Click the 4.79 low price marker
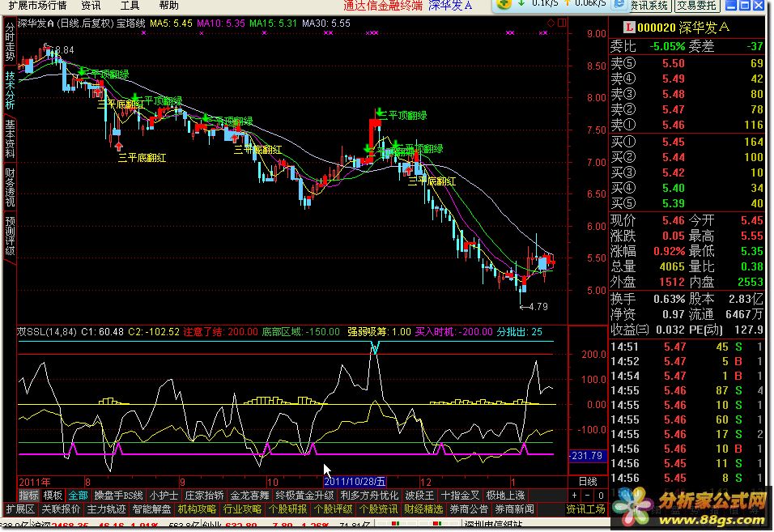The width and height of the screenshot is (774, 532). [534, 306]
